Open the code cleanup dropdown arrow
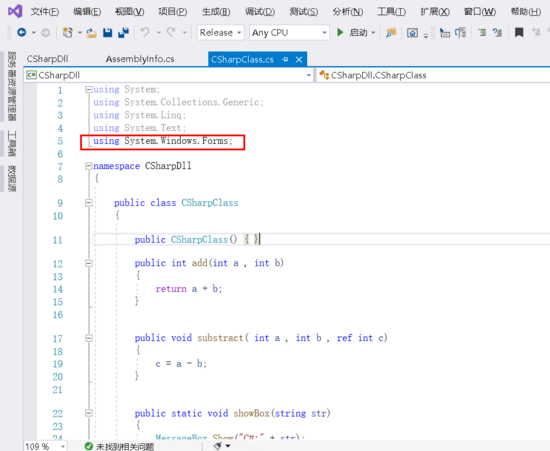 click(x=228, y=446)
